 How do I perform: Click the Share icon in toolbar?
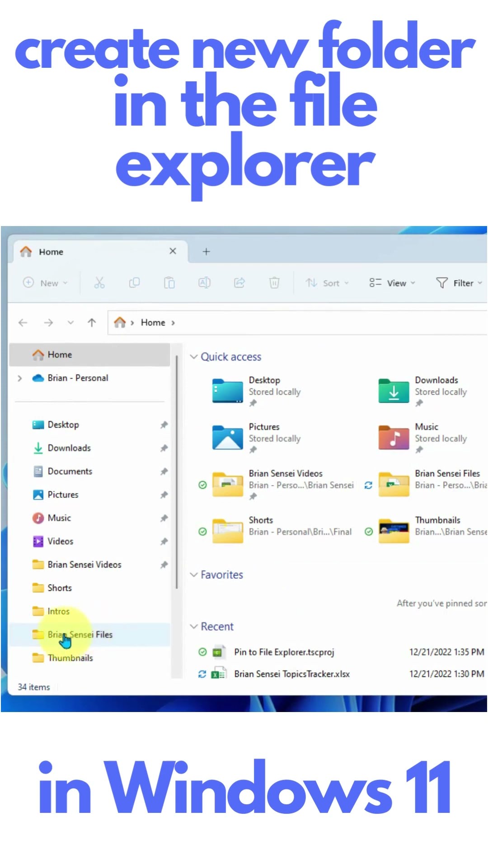click(x=239, y=283)
